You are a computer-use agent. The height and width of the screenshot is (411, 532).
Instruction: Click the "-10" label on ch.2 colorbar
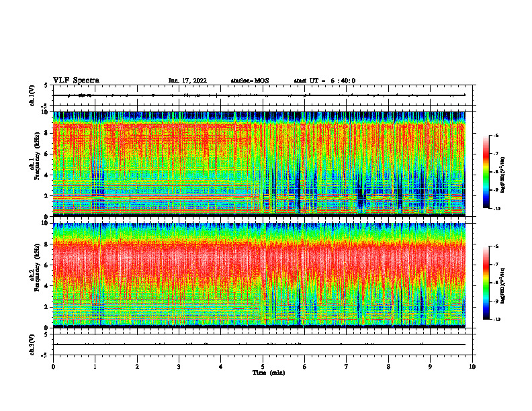point(496,320)
